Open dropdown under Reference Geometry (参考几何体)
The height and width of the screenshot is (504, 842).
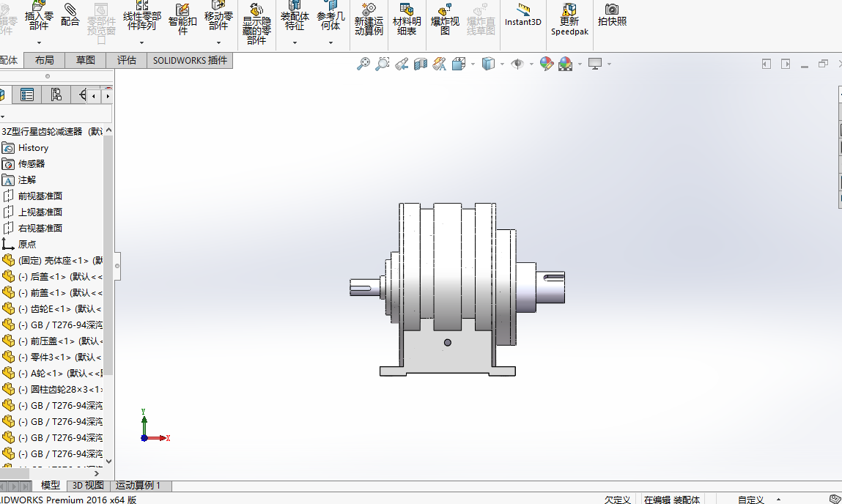(x=330, y=42)
